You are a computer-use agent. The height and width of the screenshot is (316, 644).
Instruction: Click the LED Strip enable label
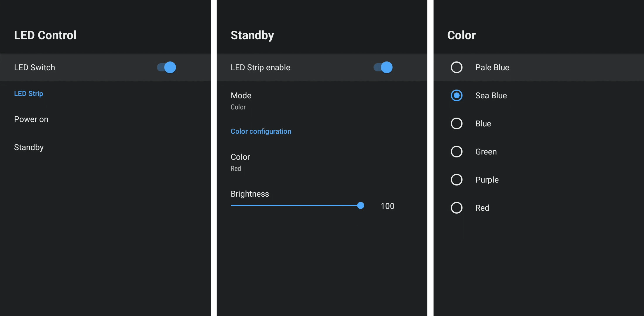pos(260,68)
